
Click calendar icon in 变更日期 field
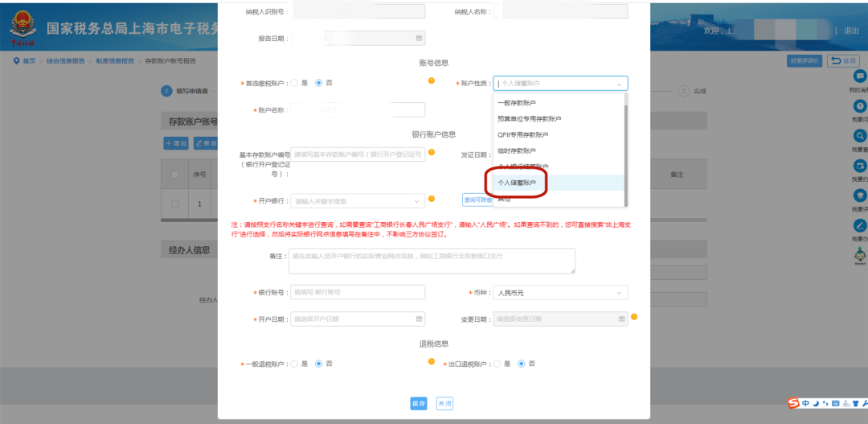coord(621,319)
